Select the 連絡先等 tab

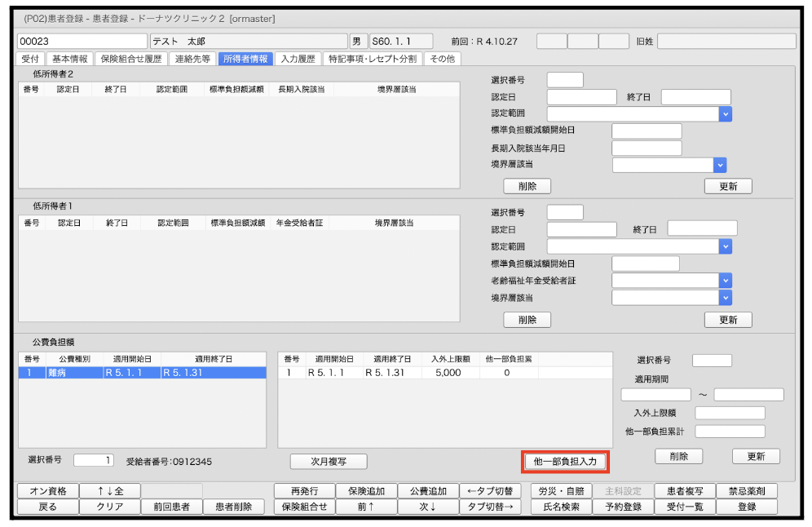tap(192, 59)
